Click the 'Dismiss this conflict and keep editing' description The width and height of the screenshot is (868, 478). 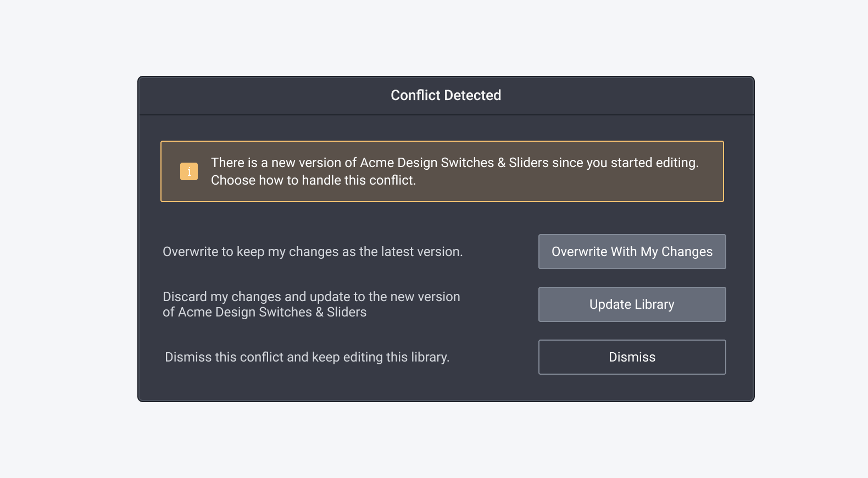tap(307, 357)
